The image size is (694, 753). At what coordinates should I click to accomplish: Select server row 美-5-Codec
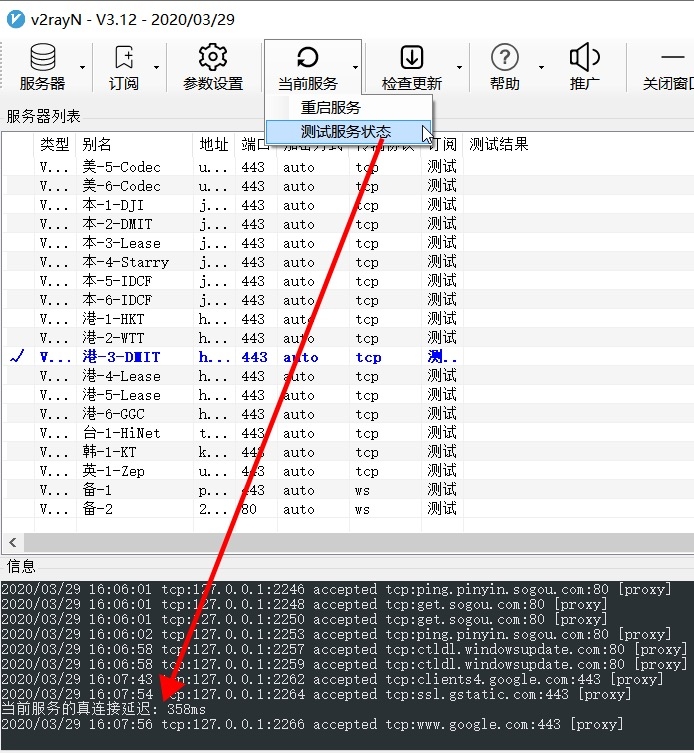[121, 167]
